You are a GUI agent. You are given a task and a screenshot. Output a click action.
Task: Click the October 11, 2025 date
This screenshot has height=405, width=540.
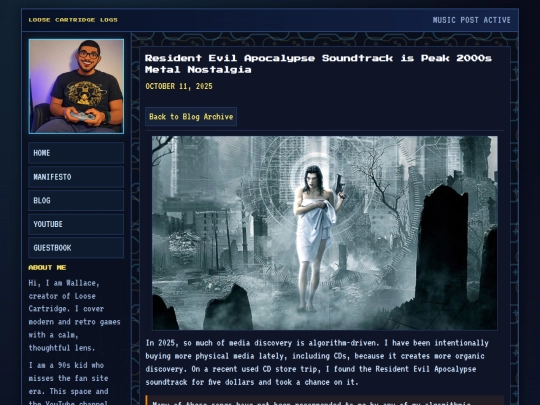click(x=179, y=86)
